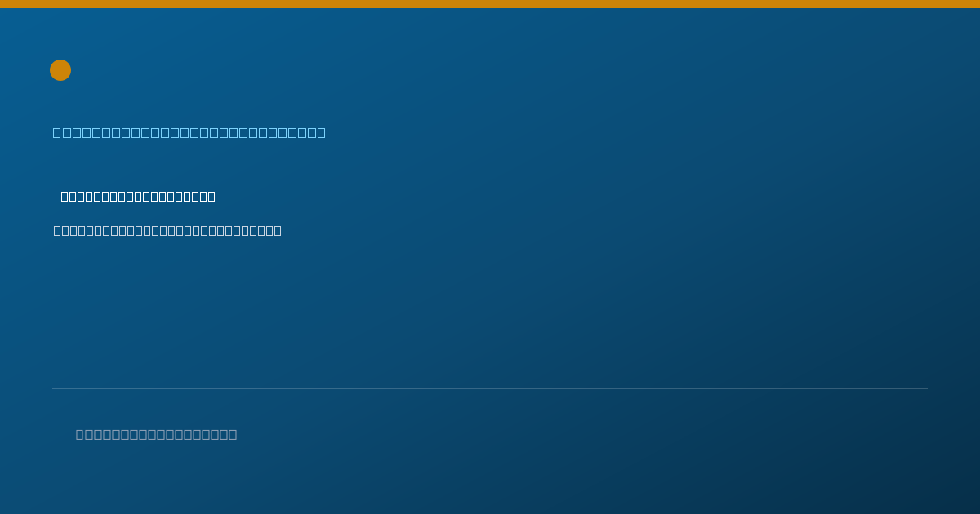Click the first glyph of the bold white heading
The width and height of the screenshot is (980, 514).
[x=65, y=197]
